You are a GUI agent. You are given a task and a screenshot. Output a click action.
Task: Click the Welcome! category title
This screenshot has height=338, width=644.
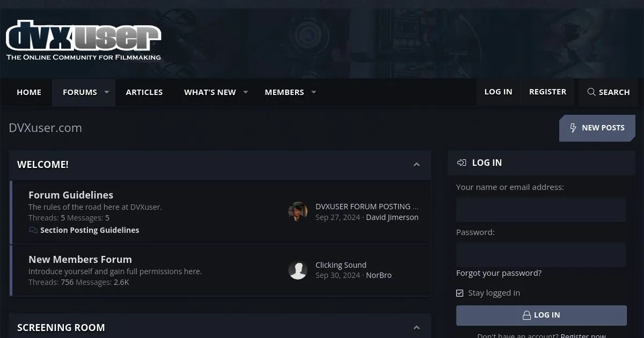pyautogui.click(x=43, y=165)
